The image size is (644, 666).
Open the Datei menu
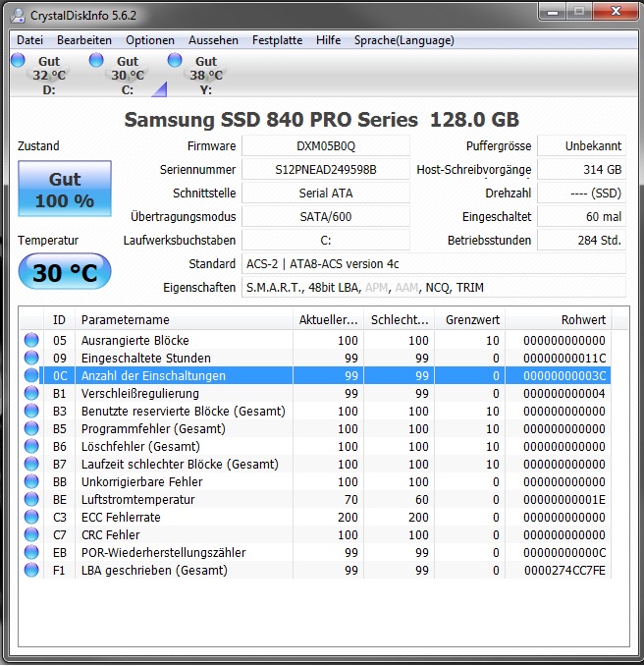tap(29, 40)
